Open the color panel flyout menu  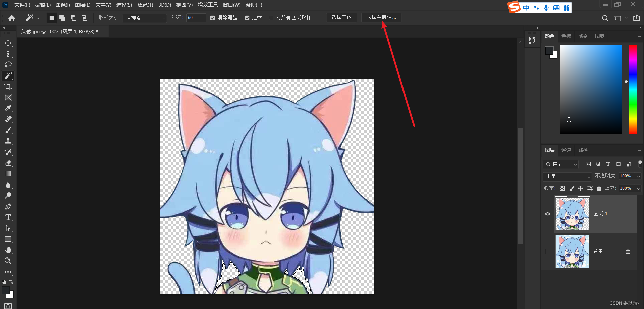639,36
